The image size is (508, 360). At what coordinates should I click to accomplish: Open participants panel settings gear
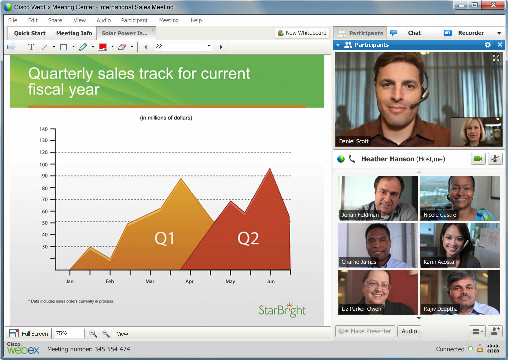click(x=487, y=45)
